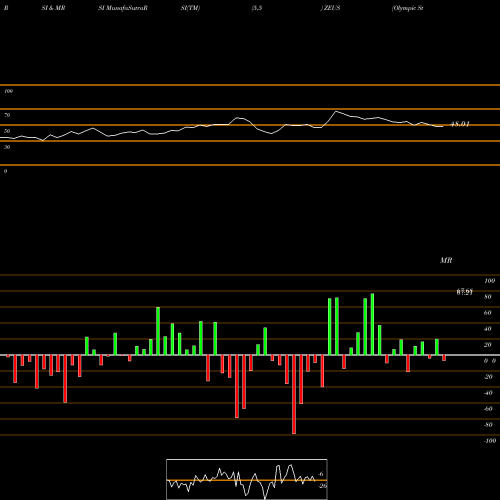This screenshot has height=500, width=500.
Task: Click the RSI axis label 30
Action: coord(7,147)
